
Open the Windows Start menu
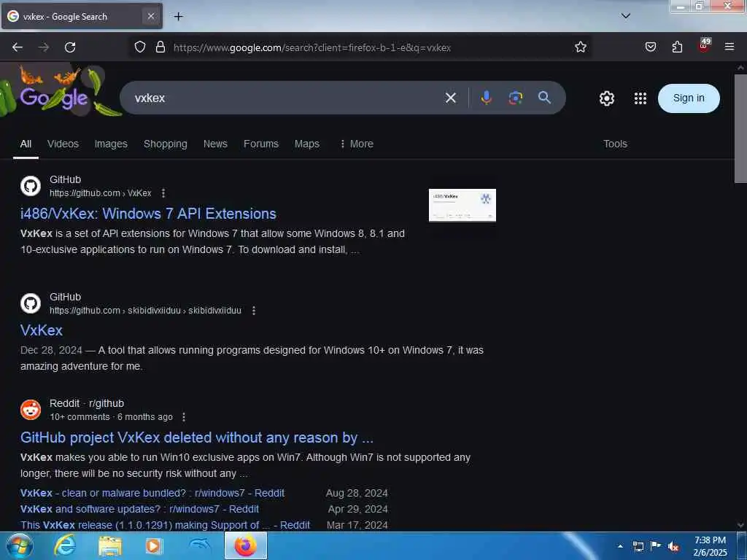tap(18, 546)
